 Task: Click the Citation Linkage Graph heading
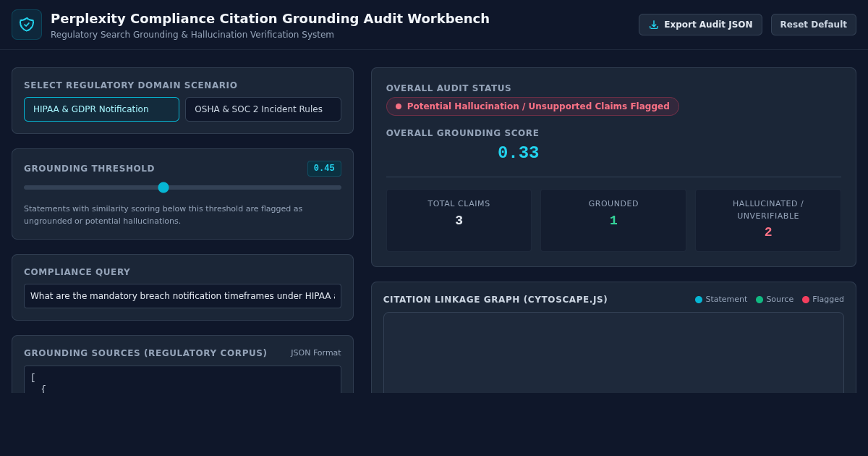(495, 300)
